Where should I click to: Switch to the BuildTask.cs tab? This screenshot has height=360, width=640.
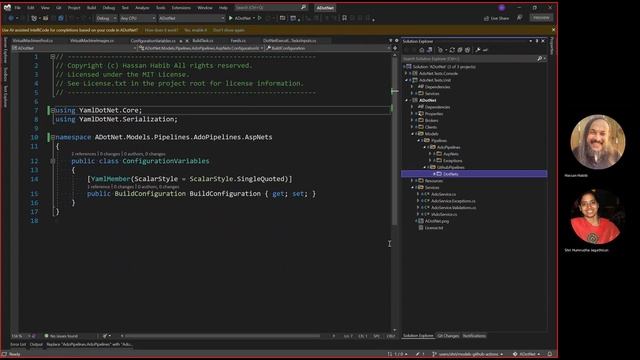pos(203,41)
